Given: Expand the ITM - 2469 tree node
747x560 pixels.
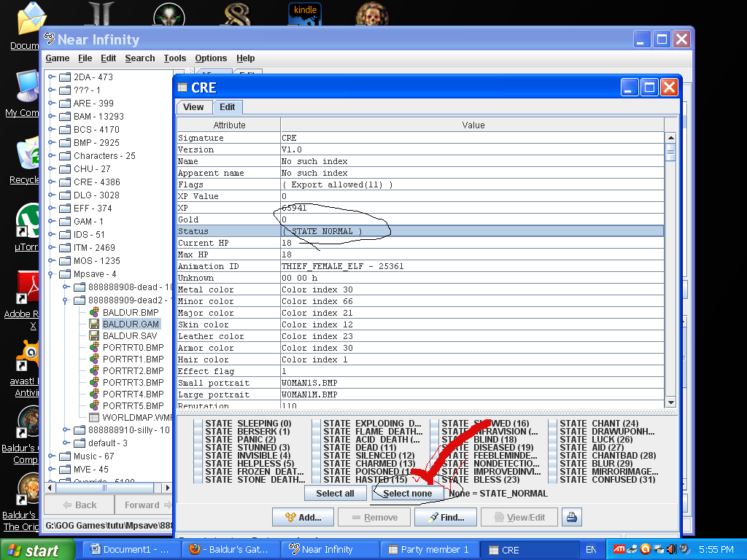Looking at the screenshot, I should (51, 248).
